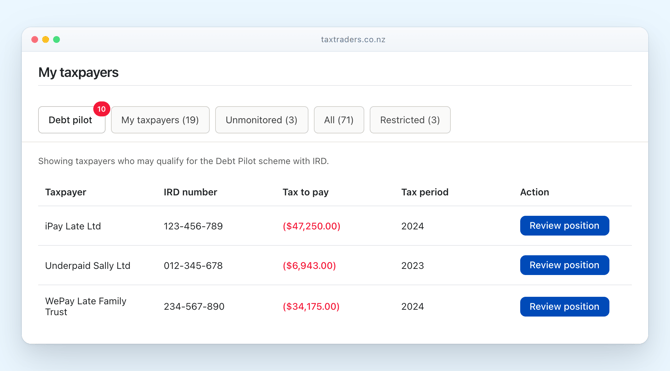The width and height of the screenshot is (670, 371).
Task: Click IRD number 234-567-890
Action: point(194,306)
